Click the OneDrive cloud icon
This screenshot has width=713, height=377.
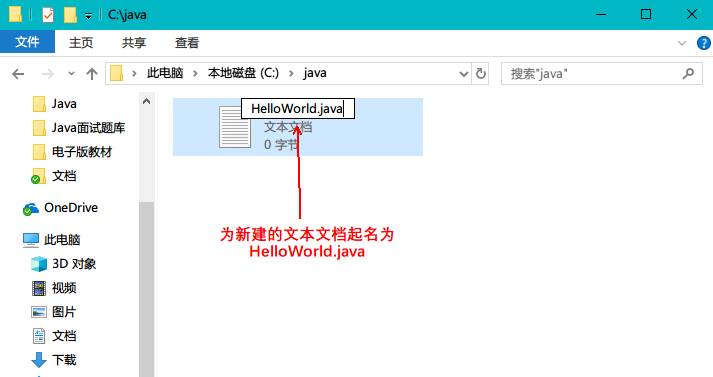pos(31,209)
